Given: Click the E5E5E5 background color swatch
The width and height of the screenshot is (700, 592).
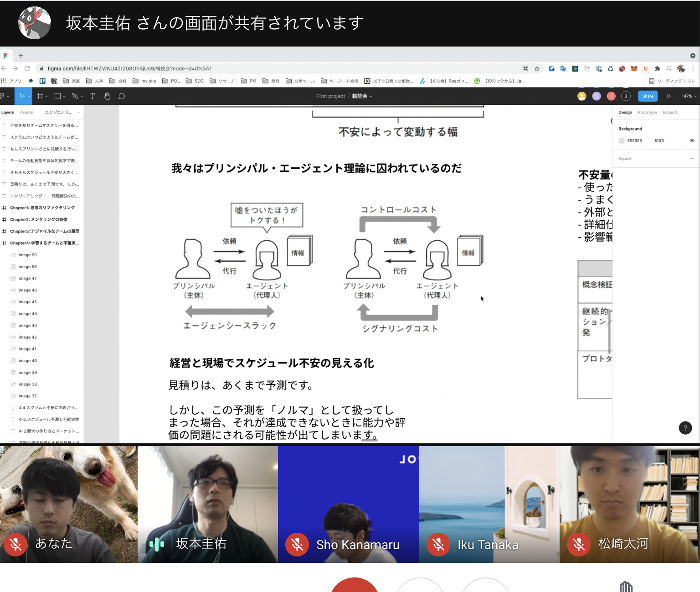Looking at the screenshot, I should 621,140.
